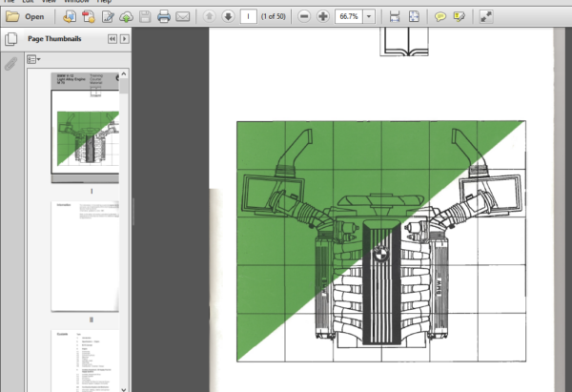Click the fit width scrolling icon
The image size is (572, 392).
pyautogui.click(x=395, y=16)
